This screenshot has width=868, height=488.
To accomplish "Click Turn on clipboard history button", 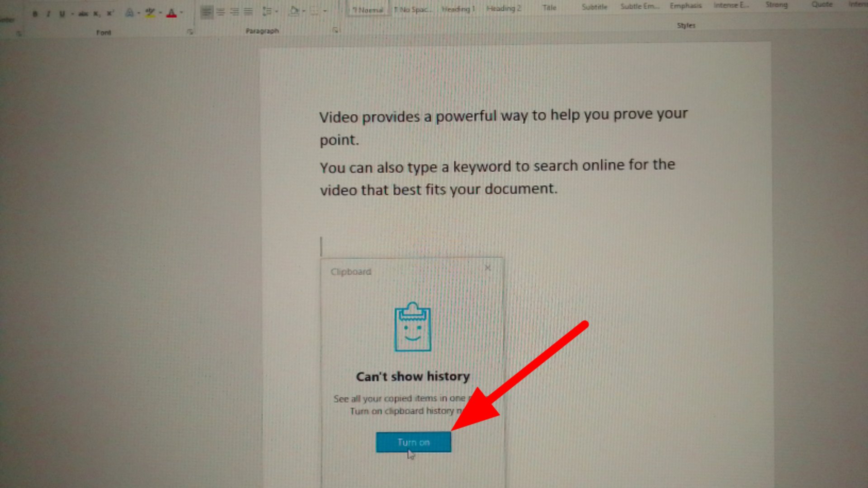I will point(413,442).
